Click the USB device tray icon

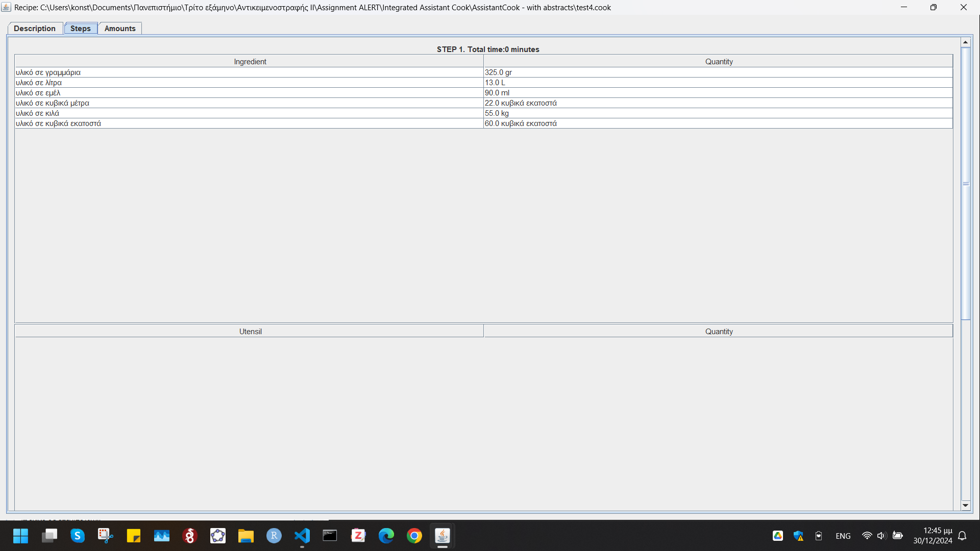[x=819, y=536]
